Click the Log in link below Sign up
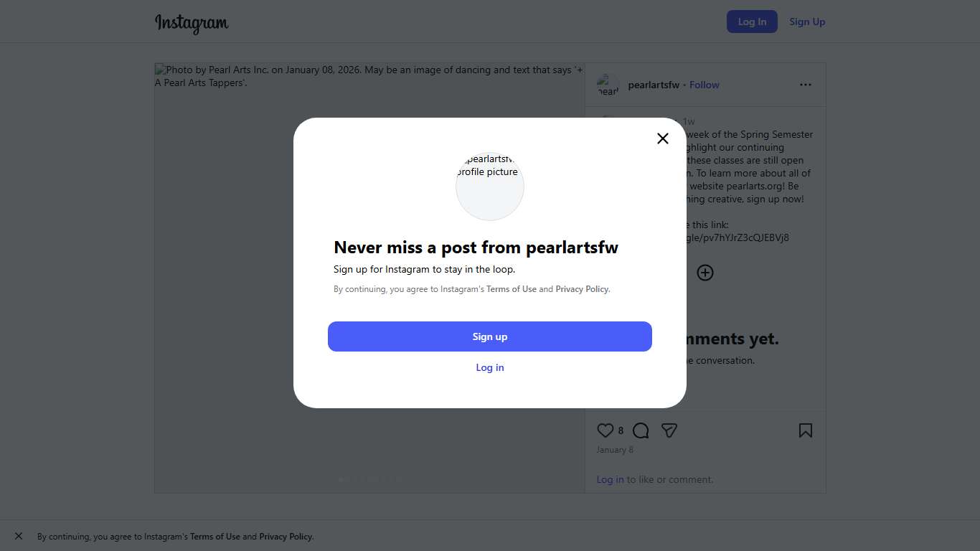The height and width of the screenshot is (551, 980). coord(490,367)
